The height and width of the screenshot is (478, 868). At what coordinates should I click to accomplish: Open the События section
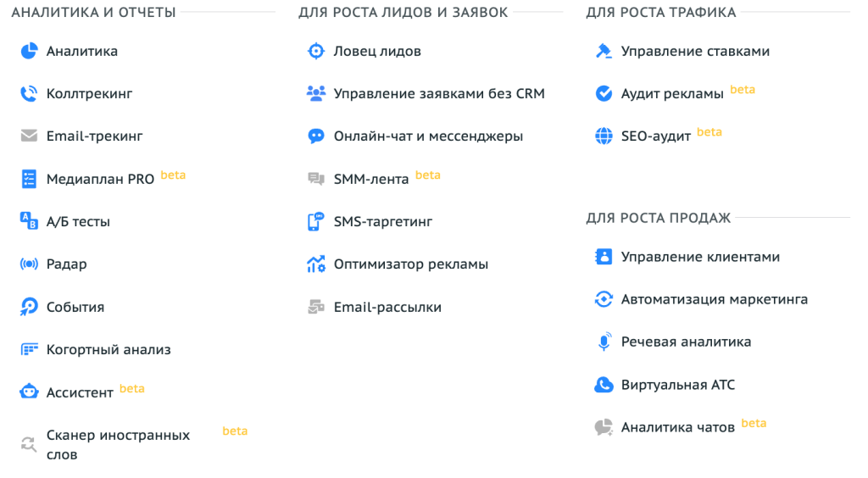pyautogui.click(x=75, y=307)
